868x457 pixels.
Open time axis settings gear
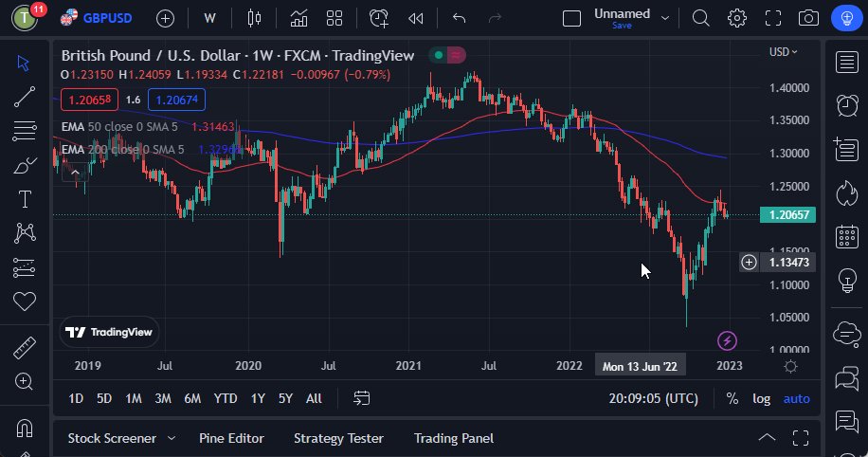pyautogui.click(x=790, y=366)
